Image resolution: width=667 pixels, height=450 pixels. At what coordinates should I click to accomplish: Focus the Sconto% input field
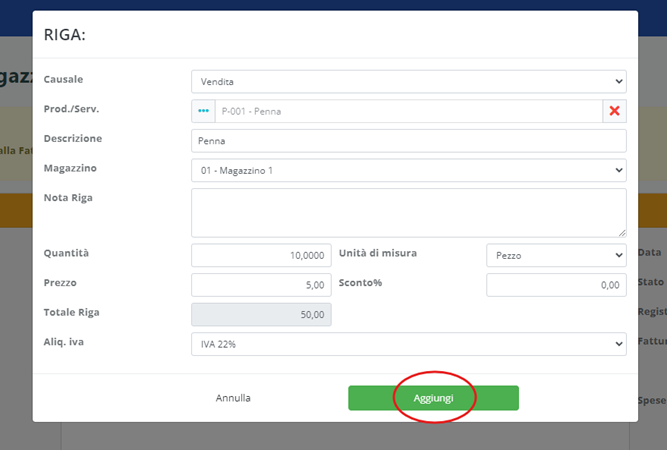(555, 285)
